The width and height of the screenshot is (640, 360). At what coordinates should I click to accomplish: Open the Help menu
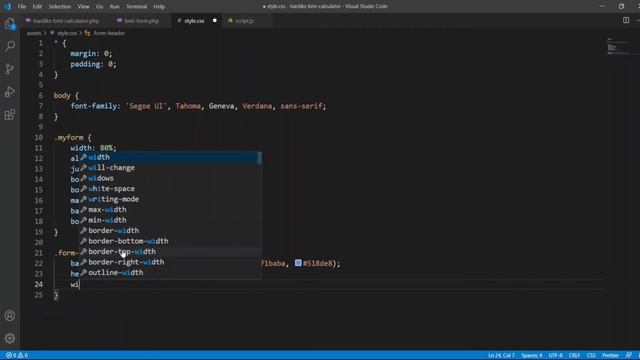[x=159, y=7]
